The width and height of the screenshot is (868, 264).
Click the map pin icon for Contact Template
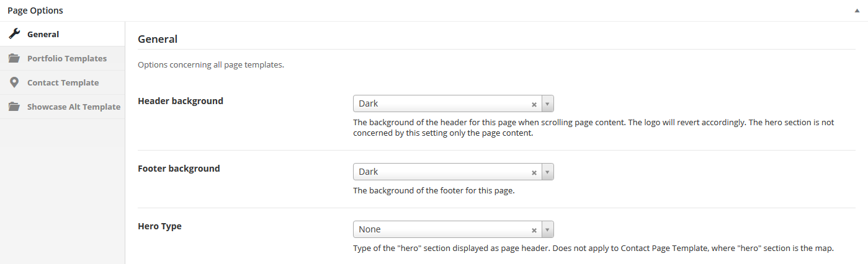point(14,82)
